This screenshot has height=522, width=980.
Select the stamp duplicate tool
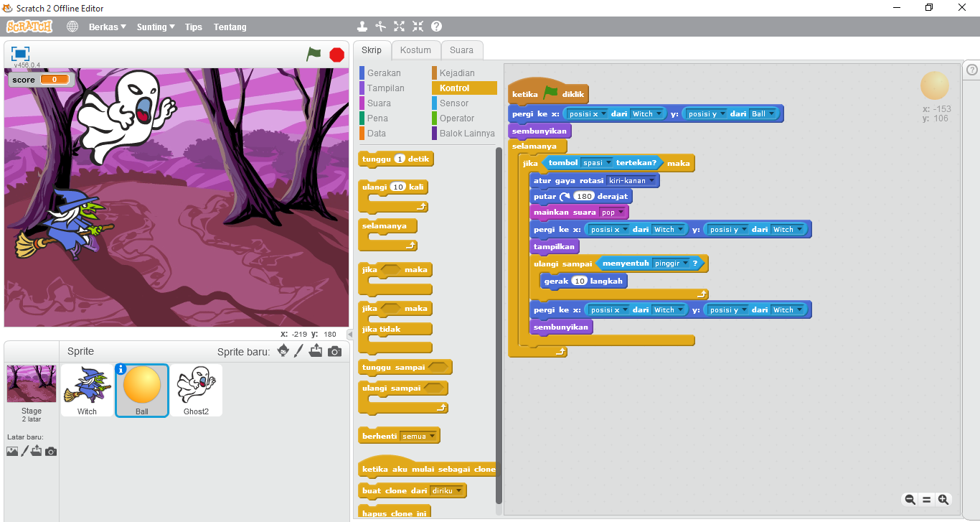coord(362,26)
